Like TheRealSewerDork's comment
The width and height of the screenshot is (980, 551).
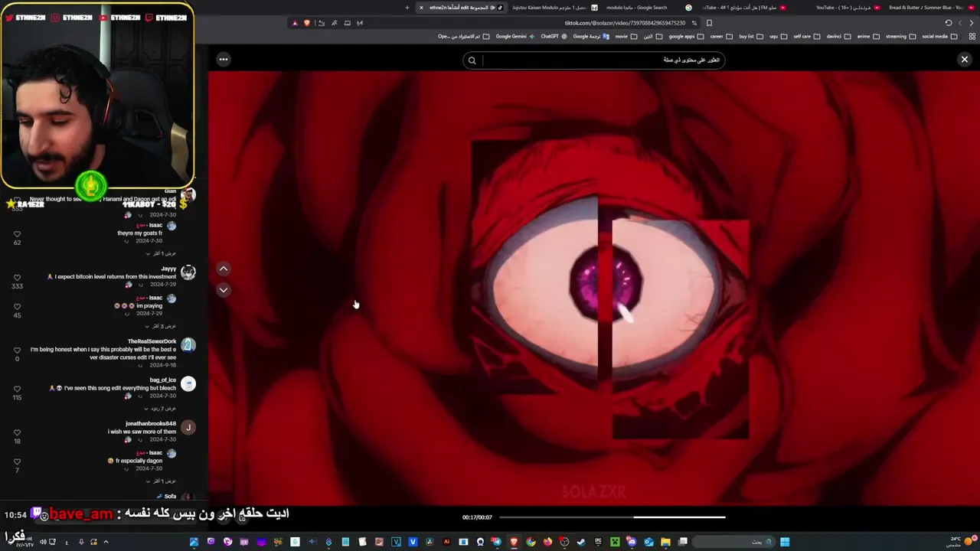(17, 350)
